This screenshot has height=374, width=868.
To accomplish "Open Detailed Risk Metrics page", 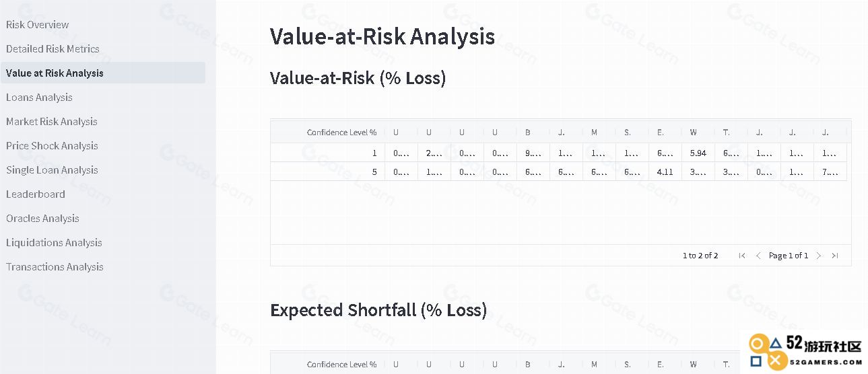I will [53, 49].
